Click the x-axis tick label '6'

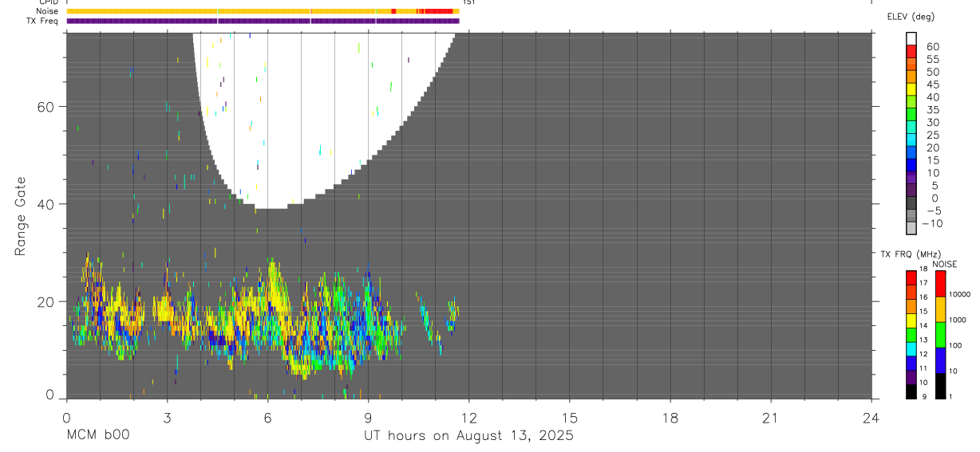click(267, 417)
